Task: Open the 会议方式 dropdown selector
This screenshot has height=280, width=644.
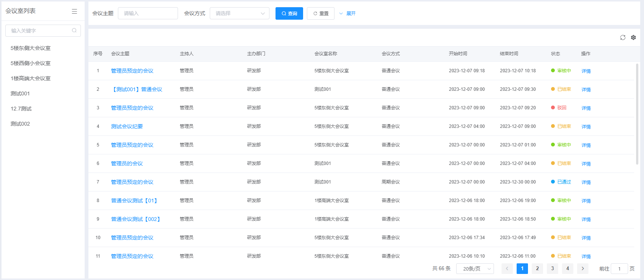Action: click(239, 13)
